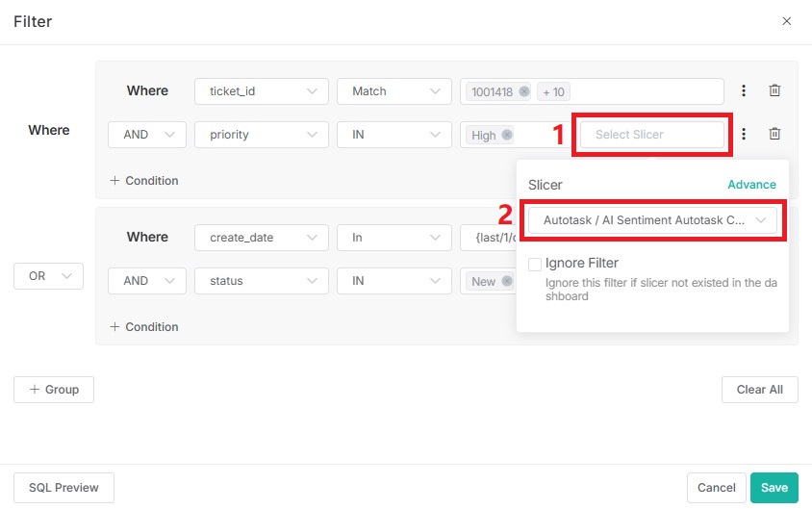Click the Advance link in Slicer panel
The width and height of the screenshot is (812, 509).
point(751,185)
